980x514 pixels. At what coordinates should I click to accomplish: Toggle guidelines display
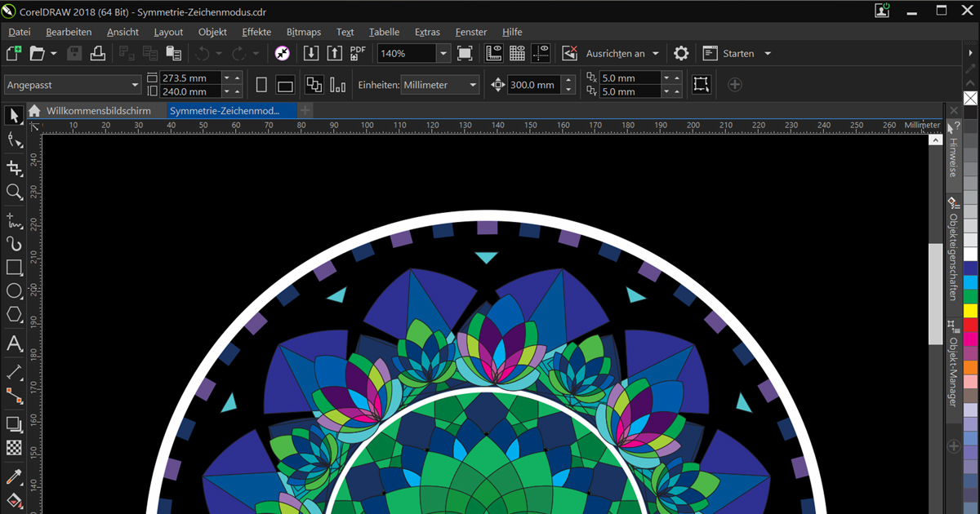tap(541, 53)
